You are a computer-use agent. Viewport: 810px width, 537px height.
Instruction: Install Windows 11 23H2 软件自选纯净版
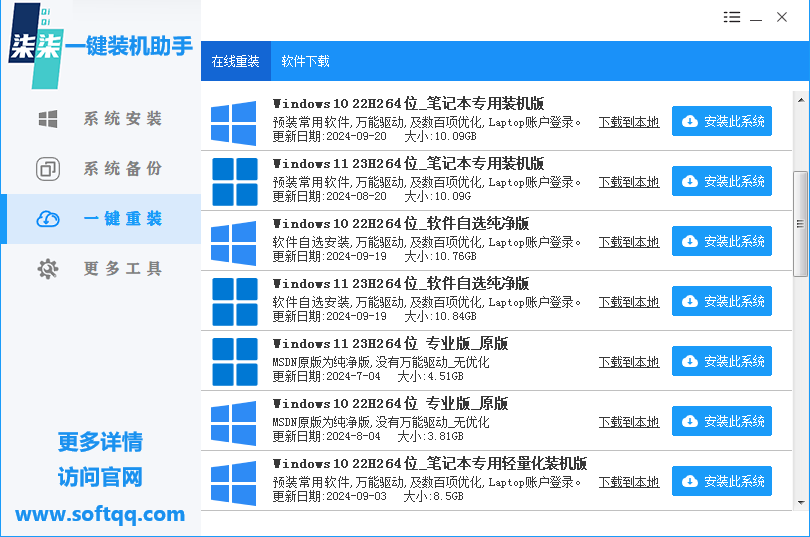[x=722, y=301]
